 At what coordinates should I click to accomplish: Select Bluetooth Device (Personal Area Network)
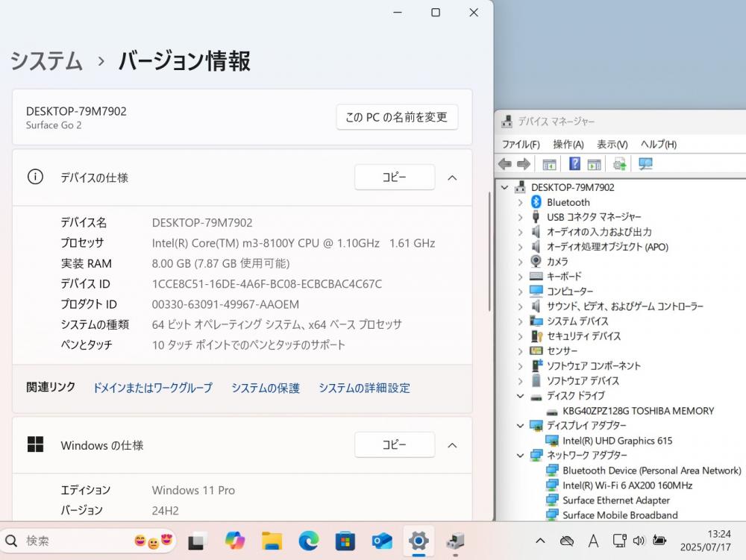point(651,471)
